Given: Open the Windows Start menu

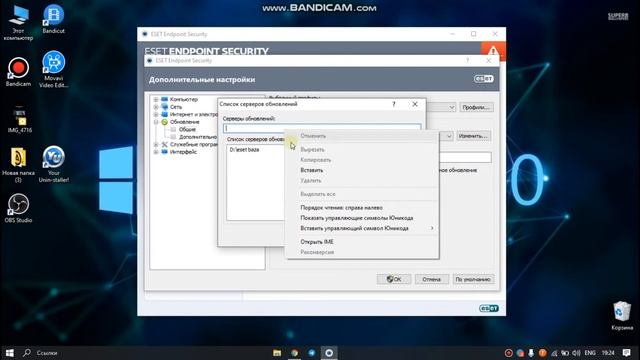Looking at the screenshot, I should click(x=9, y=353).
